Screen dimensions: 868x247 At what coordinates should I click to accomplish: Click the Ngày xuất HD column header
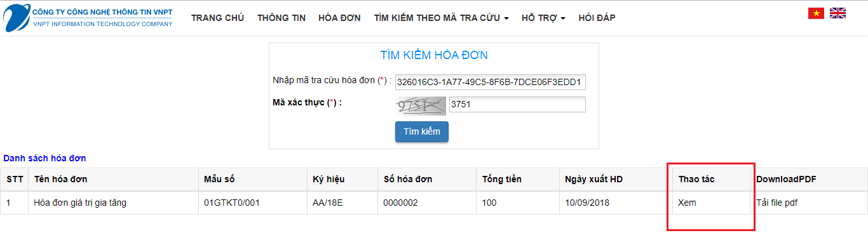[x=593, y=179]
